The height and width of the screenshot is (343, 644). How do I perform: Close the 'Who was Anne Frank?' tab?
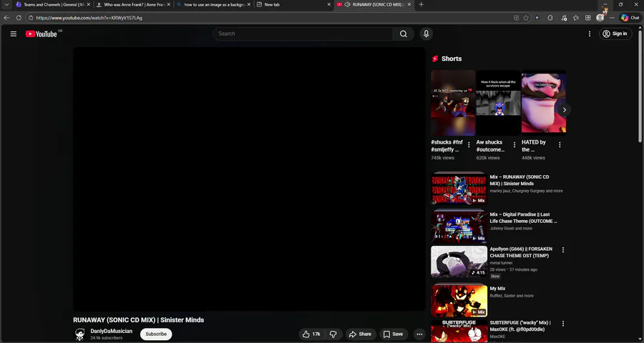[x=168, y=4]
